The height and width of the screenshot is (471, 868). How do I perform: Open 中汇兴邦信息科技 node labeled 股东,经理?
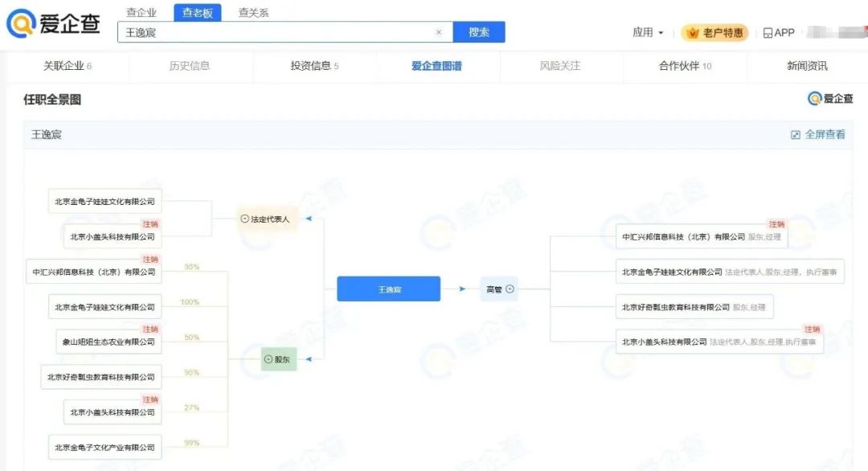702,237
